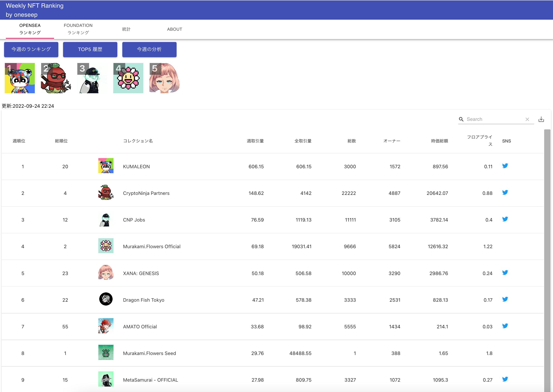
Task: Sort by フロアプライス column header
Action: pyautogui.click(x=480, y=141)
